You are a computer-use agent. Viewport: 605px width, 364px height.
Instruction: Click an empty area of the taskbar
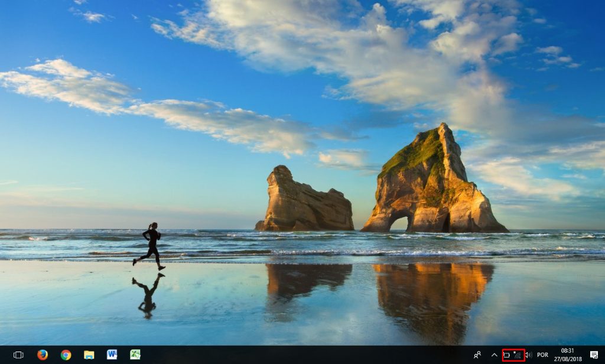pos(295,355)
